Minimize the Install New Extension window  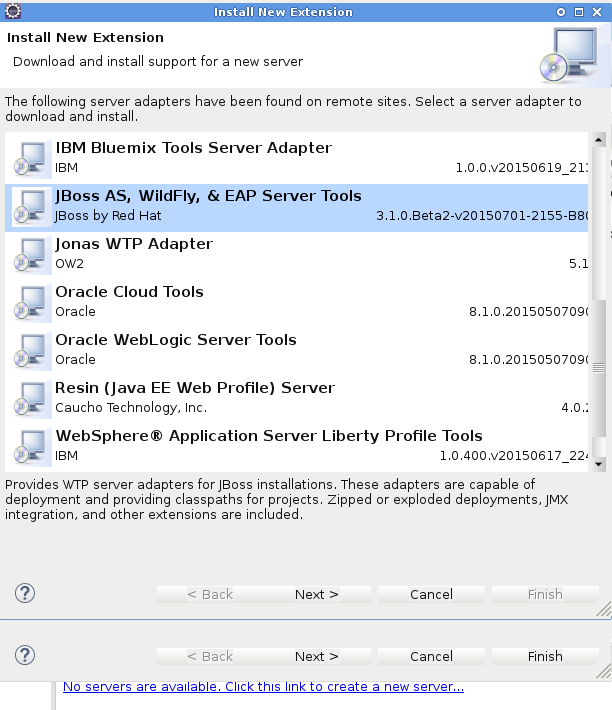561,12
